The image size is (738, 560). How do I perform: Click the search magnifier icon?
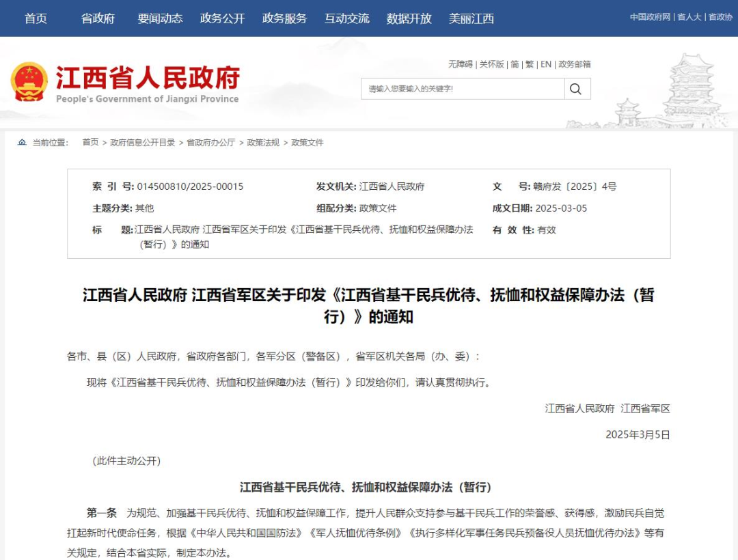575,89
